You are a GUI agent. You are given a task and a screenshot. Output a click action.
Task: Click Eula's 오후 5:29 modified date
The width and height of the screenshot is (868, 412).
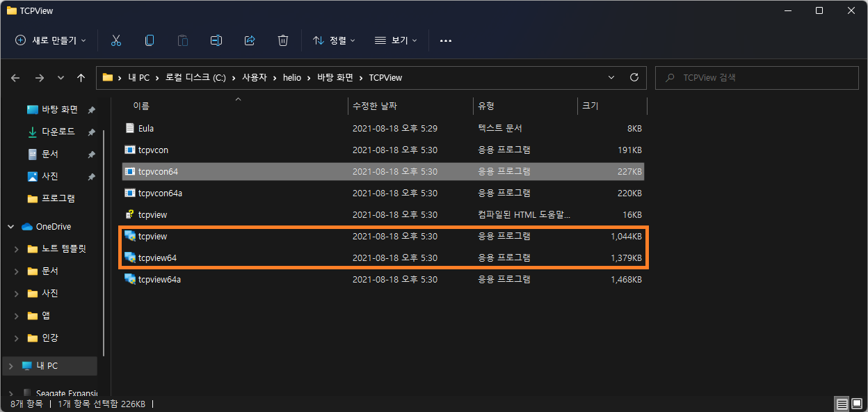click(395, 129)
